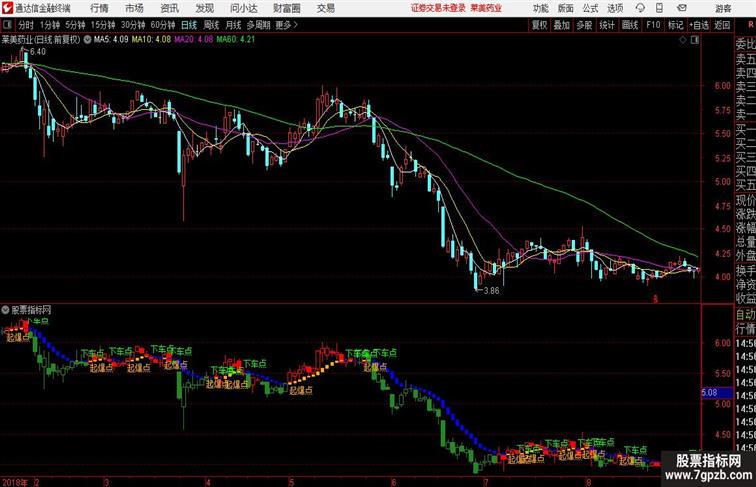756x487 pixels.
Task: Open the 资讯 menu
Action: (169, 8)
